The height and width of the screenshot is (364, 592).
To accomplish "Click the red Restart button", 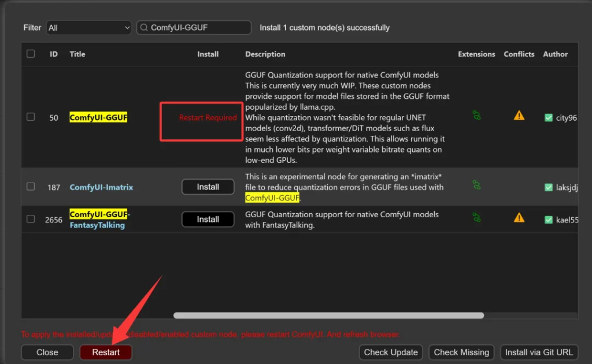I will tap(106, 352).
